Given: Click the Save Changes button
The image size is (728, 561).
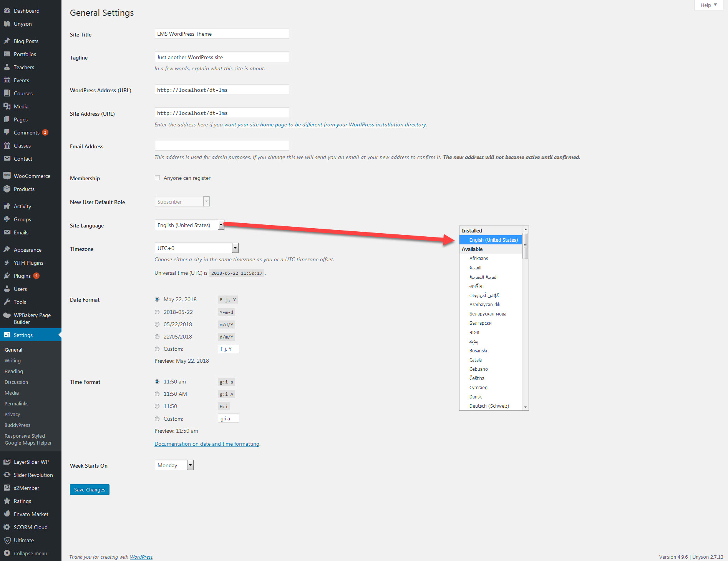Looking at the screenshot, I should click(x=90, y=490).
